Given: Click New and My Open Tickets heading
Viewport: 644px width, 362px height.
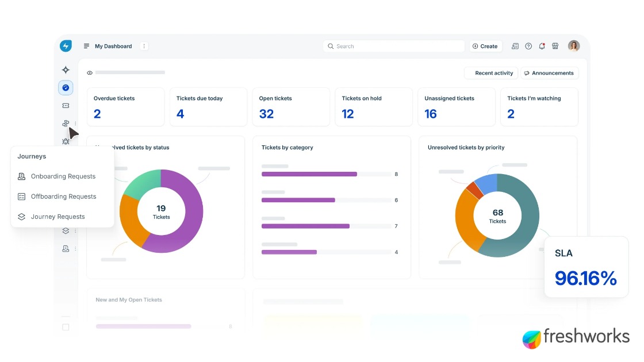Looking at the screenshot, I should click(x=129, y=299).
